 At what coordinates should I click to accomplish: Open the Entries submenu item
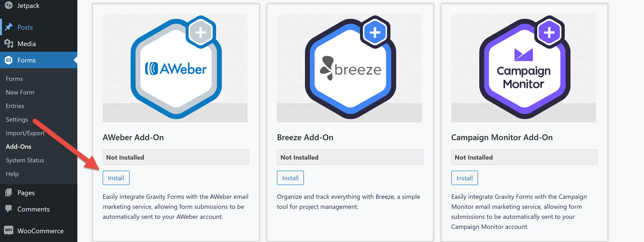click(x=15, y=106)
